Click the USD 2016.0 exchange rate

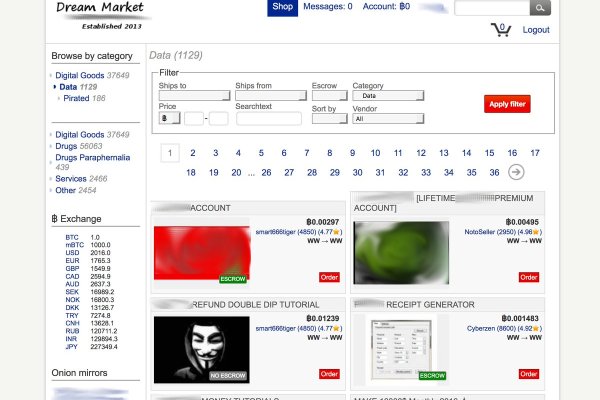[88, 253]
